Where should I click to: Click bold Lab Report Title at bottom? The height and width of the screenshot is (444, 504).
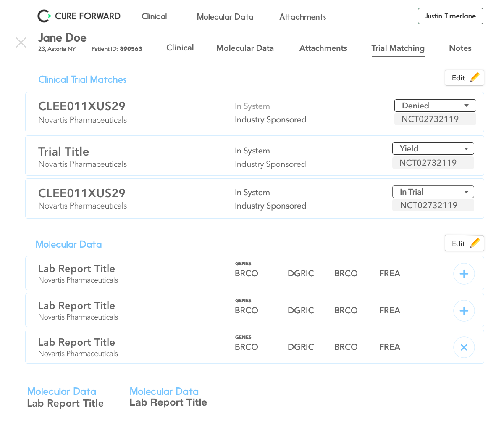point(168,402)
